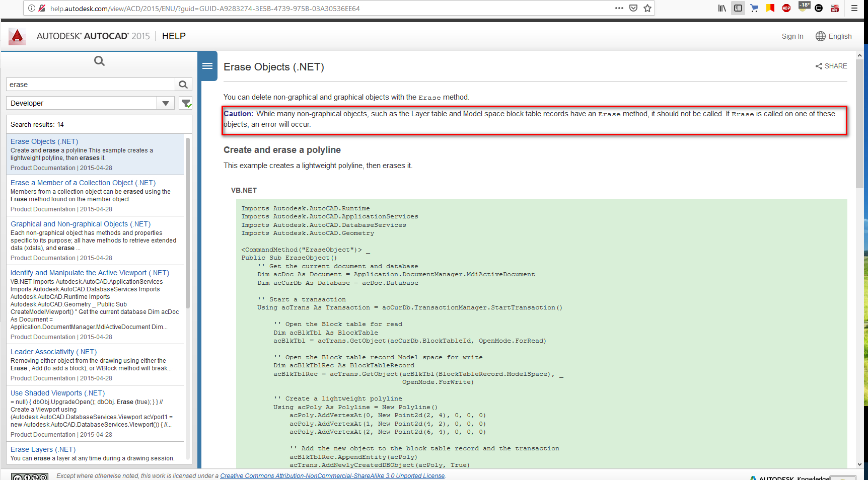This screenshot has height=480, width=868.
Task: Toggle the table of contents hamburger panel
Action: [x=207, y=66]
